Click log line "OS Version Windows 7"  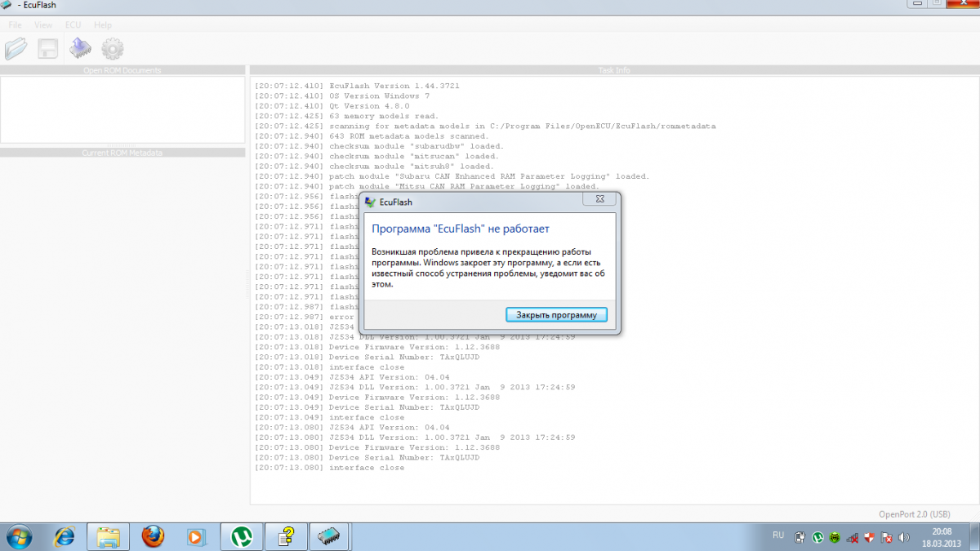click(342, 96)
